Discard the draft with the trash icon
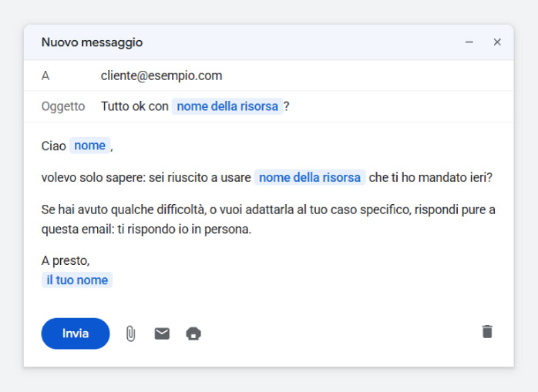The height and width of the screenshot is (392, 538). click(x=487, y=332)
